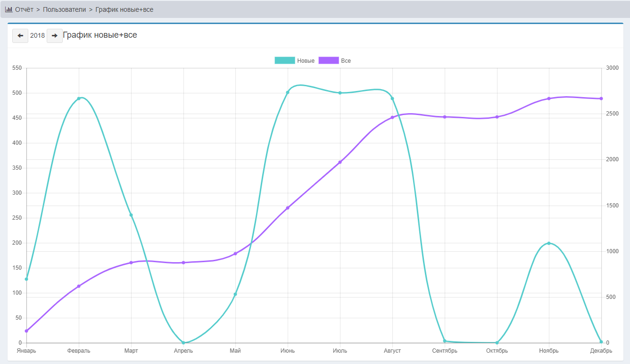Go to previous year with left arrow
This screenshot has height=364, width=630.
tap(20, 36)
